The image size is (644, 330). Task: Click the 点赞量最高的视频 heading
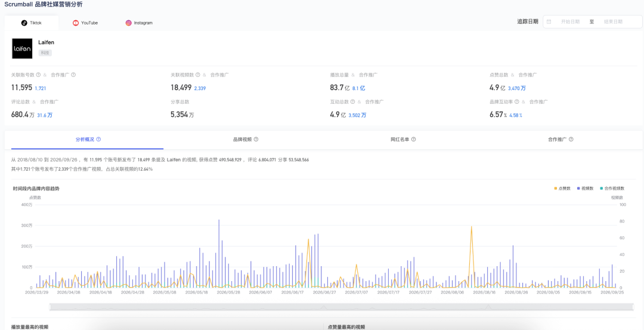click(346, 327)
